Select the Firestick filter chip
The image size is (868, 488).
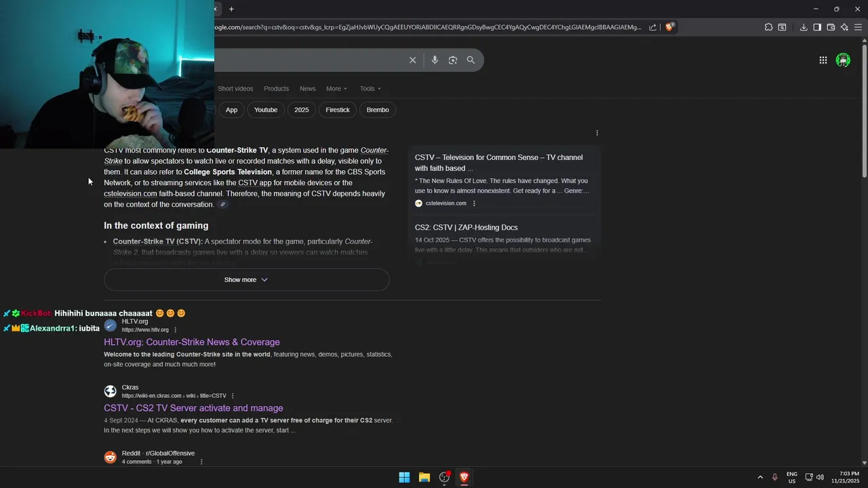coord(338,110)
